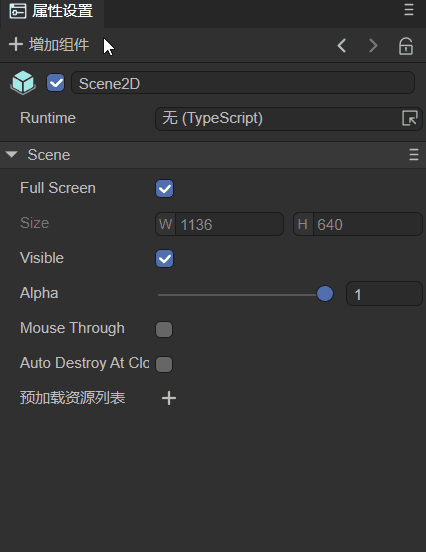Toggle the Visible checkbox
Viewport: 426px width, 552px height.
coord(164,258)
